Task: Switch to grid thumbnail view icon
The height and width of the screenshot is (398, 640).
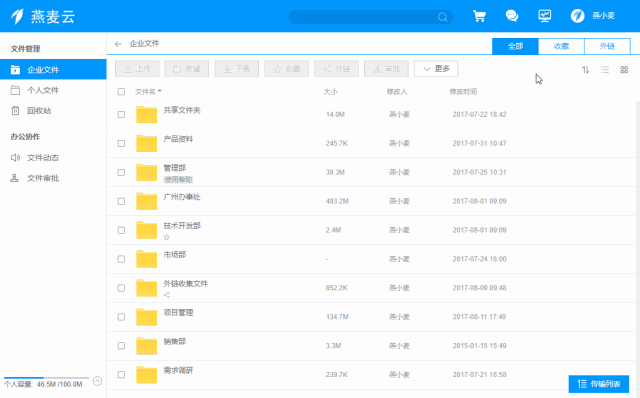Action: 624,70
